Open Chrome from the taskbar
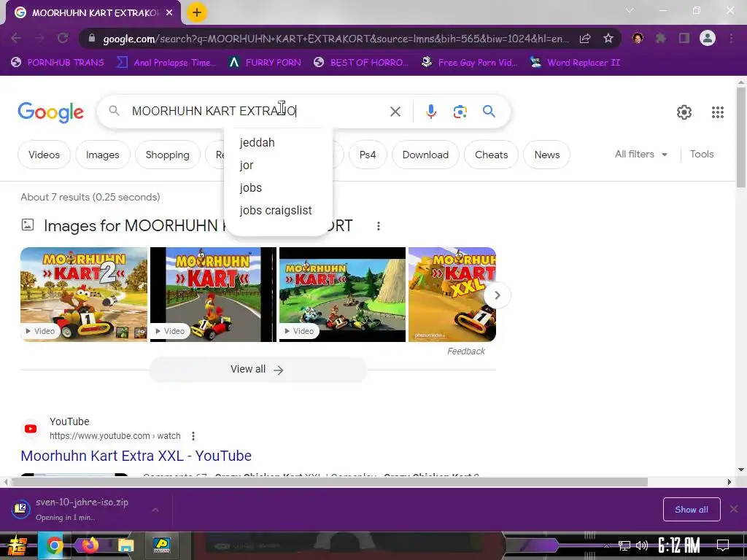 (54, 545)
